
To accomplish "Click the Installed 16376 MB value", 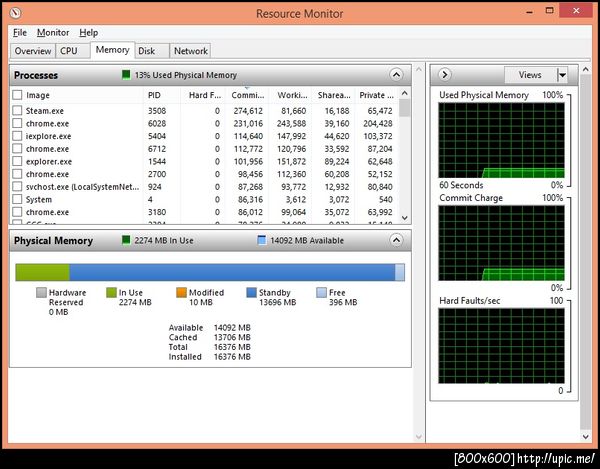I will tap(232, 357).
